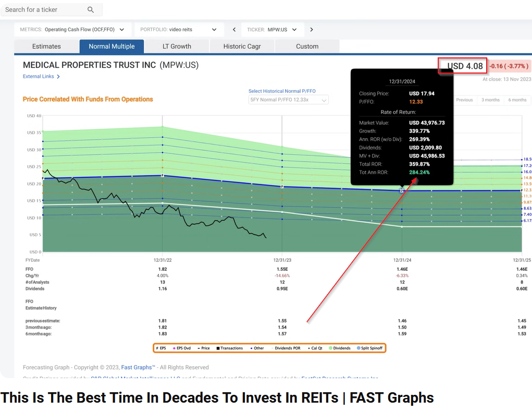532x411 pixels.
Task: Toggle the Dividends legend item
Action: click(340, 348)
